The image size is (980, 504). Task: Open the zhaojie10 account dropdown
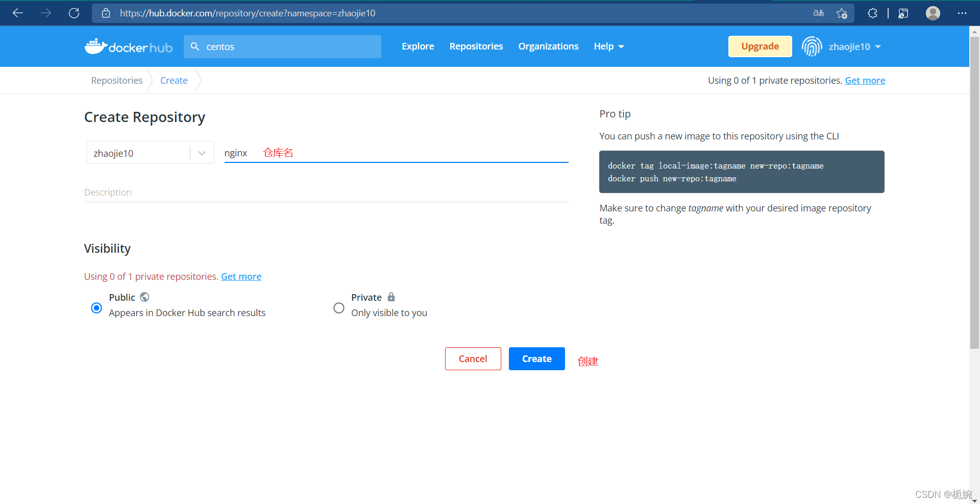[855, 46]
